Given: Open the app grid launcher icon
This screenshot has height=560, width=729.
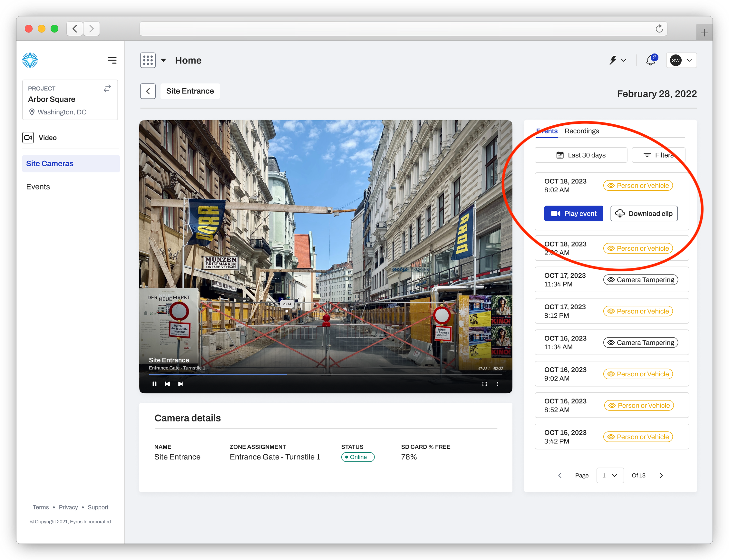Looking at the screenshot, I should point(148,60).
